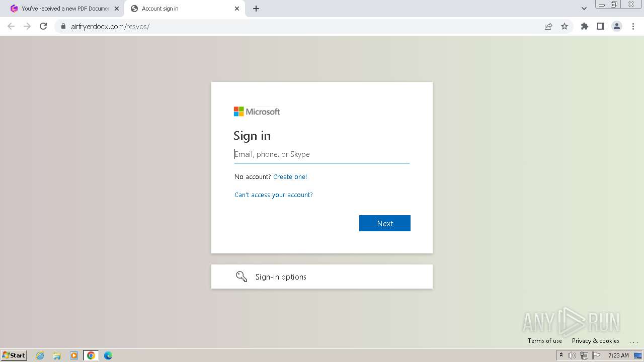Open Microsoft Edge from taskbar
Viewport: 644px width, 362px height.
click(x=108, y=355)
